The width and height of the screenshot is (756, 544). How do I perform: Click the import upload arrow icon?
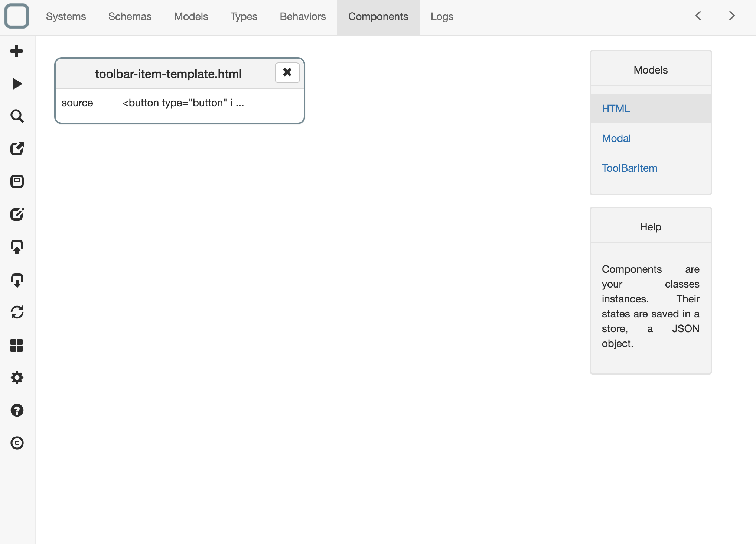click(17, 247)
